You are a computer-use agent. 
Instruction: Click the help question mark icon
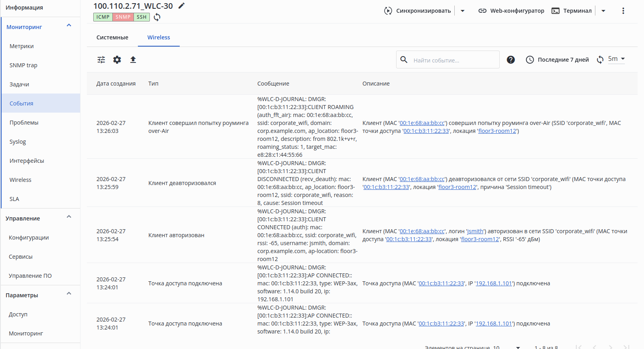click(x=510, y=60)
